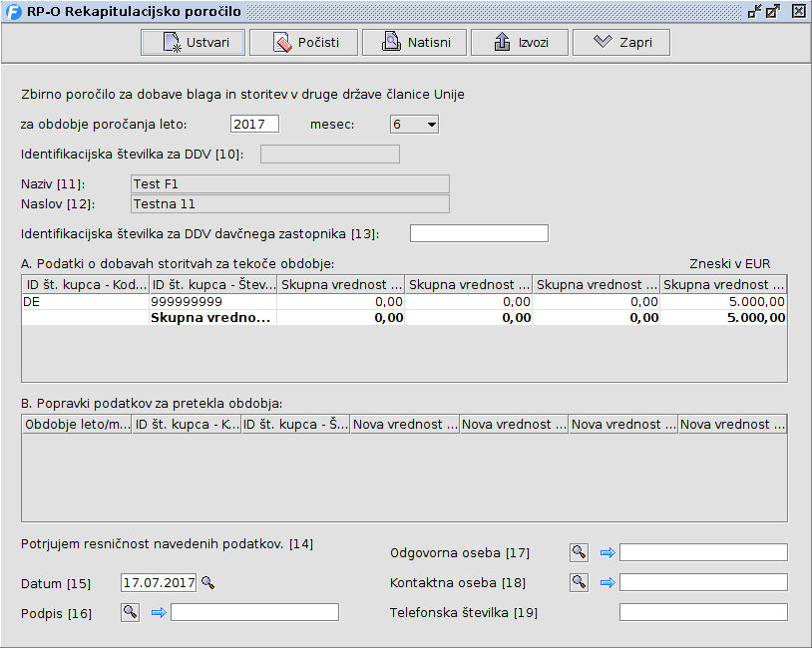
Task: Click the application F icon in title bar
Action: tap(13, 12)
